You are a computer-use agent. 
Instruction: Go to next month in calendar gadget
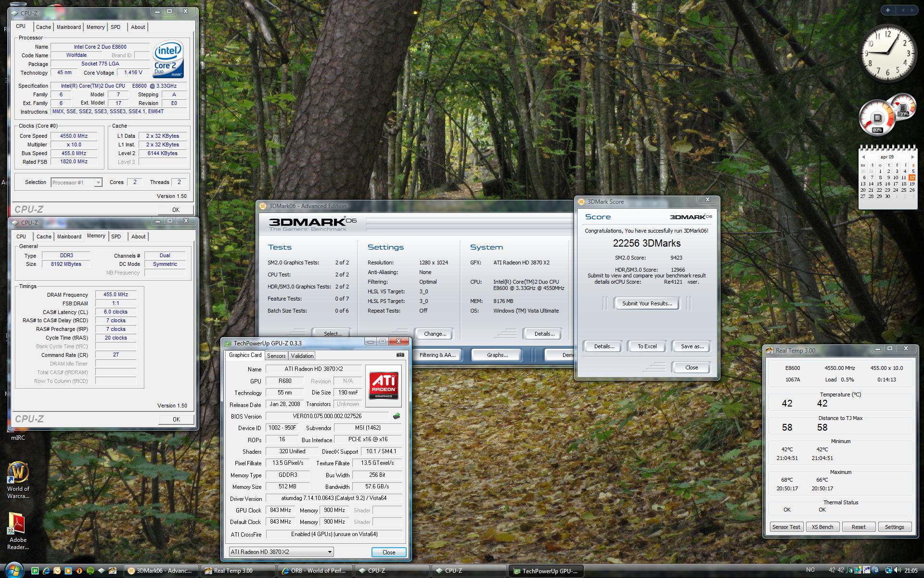pos(912,157)
